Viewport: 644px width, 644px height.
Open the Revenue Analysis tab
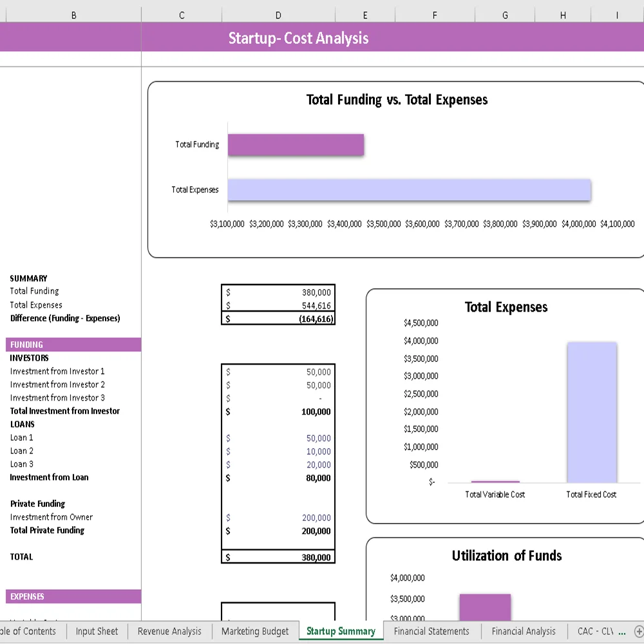coord(169,632)
